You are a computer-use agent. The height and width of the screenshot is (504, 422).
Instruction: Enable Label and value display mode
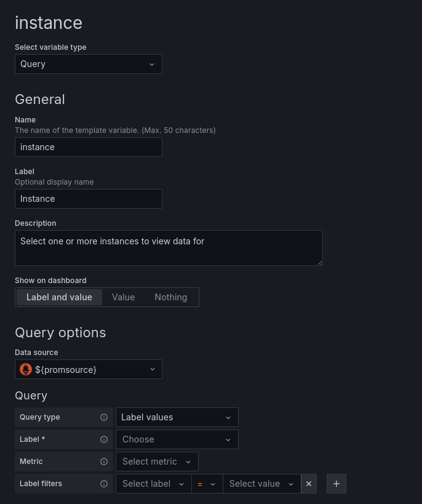pyautogui.click(x=58, y=297)
